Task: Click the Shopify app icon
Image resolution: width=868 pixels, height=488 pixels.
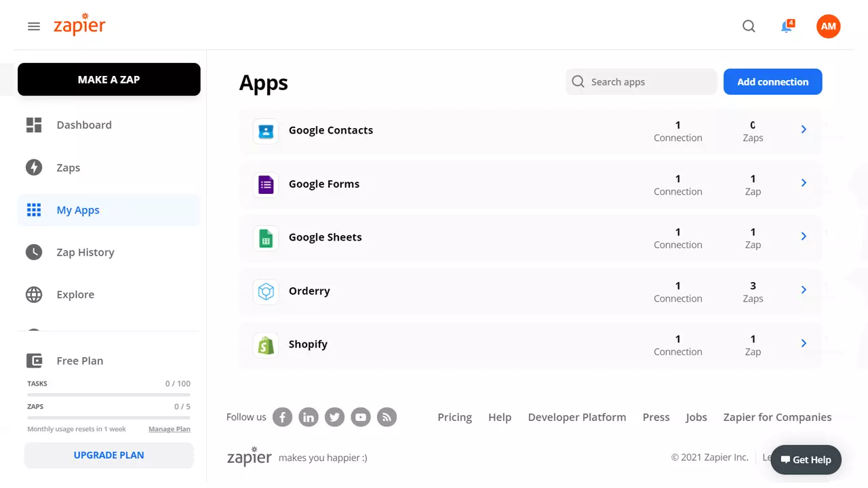Action: 266,345
